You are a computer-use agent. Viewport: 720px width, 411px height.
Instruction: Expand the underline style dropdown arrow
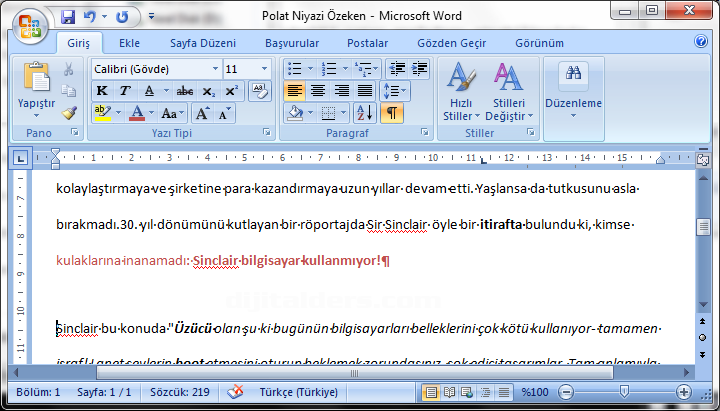[x=166, y=91]
